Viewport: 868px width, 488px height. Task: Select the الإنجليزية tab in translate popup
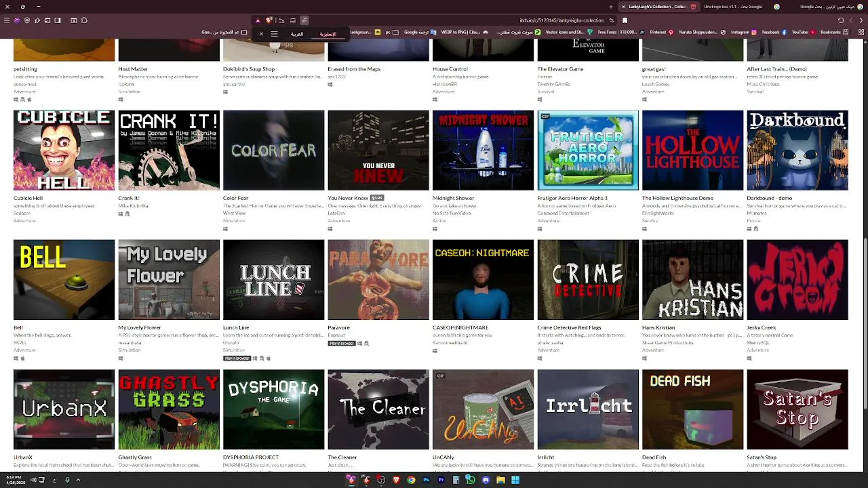pyautogui.click(x=328, y=34)
